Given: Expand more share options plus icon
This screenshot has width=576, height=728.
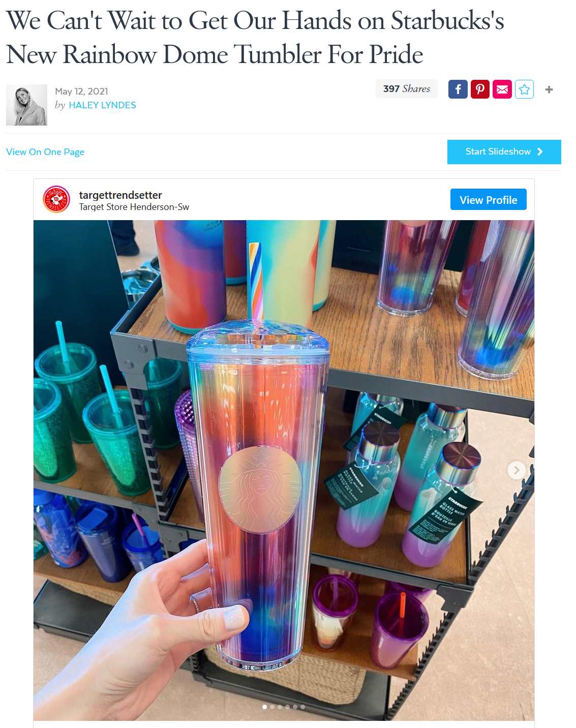Looking at the screenshot, I should (549, 89).
